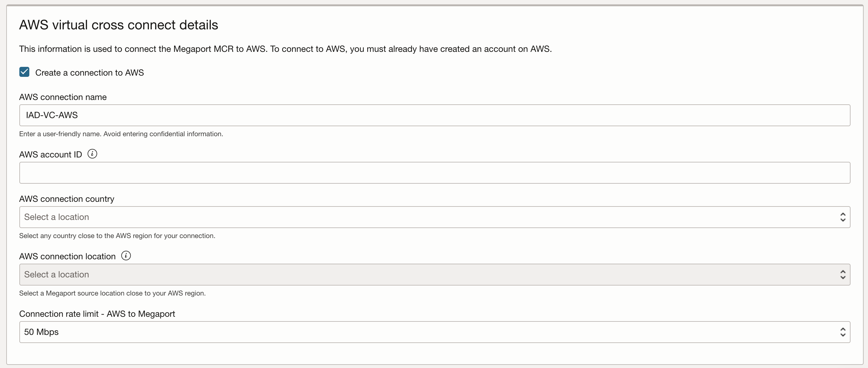The width and height of the screenshot is (868, 368).
Task: Click inside the empty AWS account ID field
Action: tap(435, 173)
